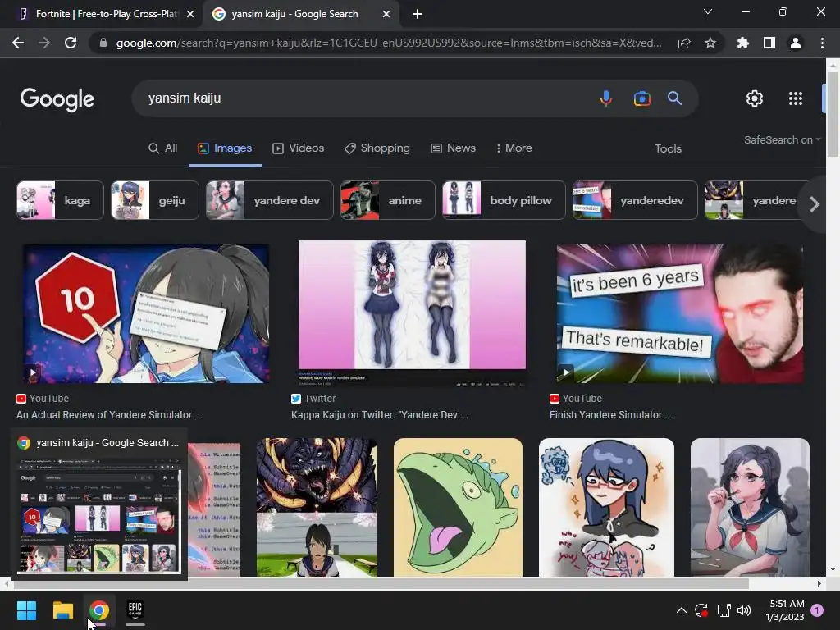Open 'An Actual Review of Yandere Simulator' link
The width and height of the screenshot is (840, 630).
(109, 414)
